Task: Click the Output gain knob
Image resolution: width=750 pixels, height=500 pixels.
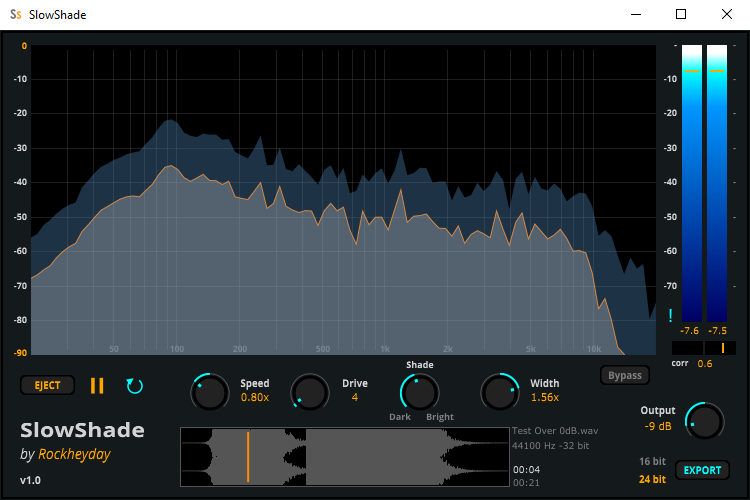Action: coord(704,421)
